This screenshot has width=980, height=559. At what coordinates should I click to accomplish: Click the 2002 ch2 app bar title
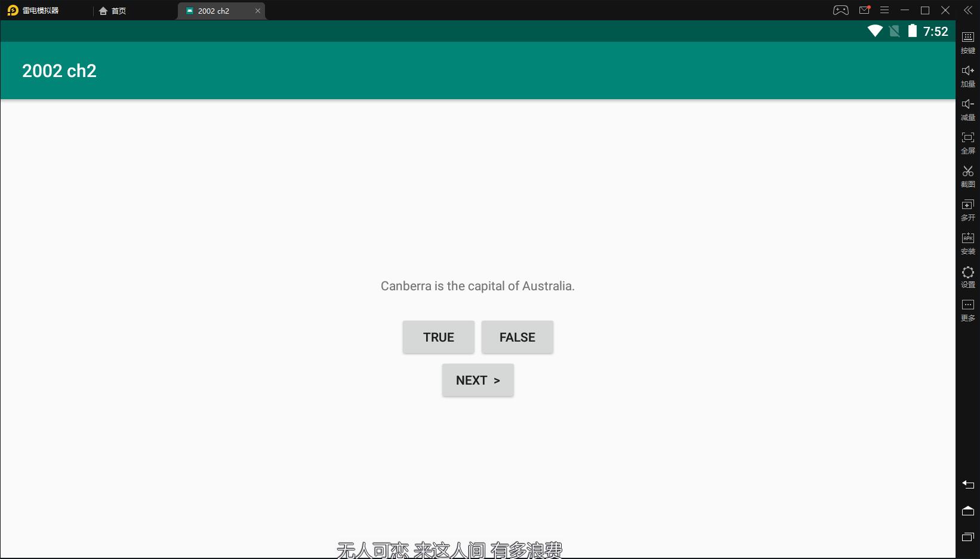[x=59, y=71]
